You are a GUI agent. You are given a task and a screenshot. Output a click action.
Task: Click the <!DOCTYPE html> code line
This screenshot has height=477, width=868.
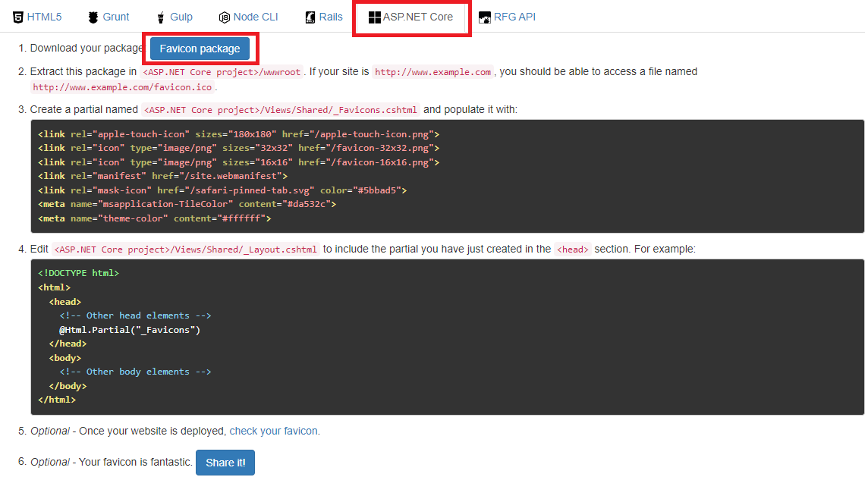(x=79, y=273)
